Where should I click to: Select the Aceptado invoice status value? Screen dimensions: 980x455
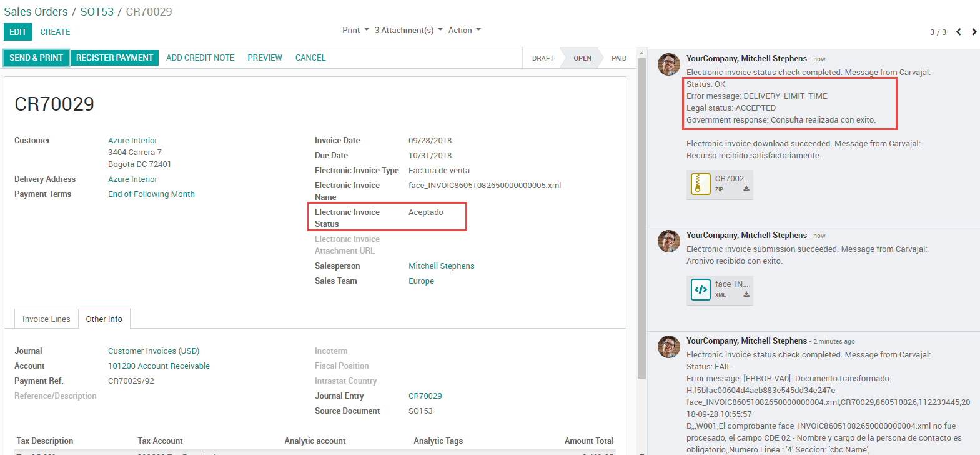[426, 212]
